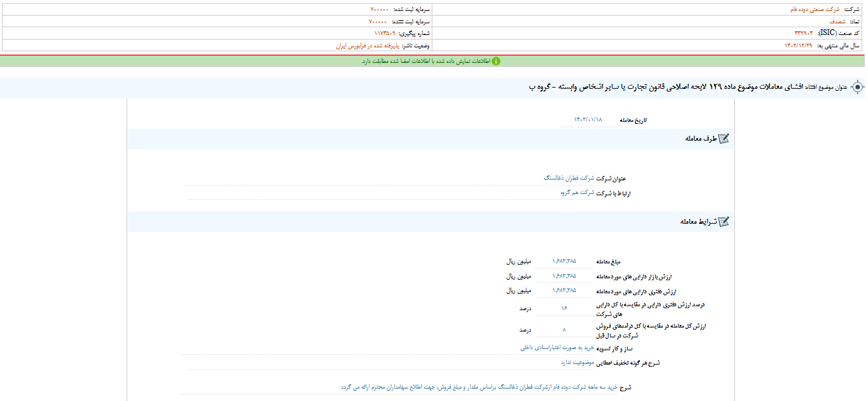Click the ticker symbol شصدف
Image resolution: width=868 pixels, height=401 pixels.
click(836, 20)
